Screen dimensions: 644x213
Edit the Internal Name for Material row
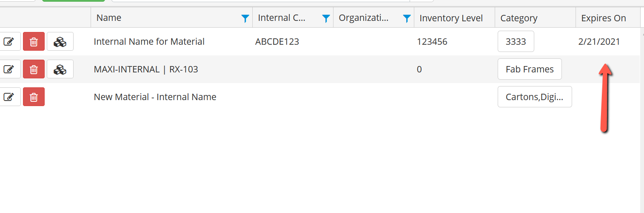click(9, 42)
